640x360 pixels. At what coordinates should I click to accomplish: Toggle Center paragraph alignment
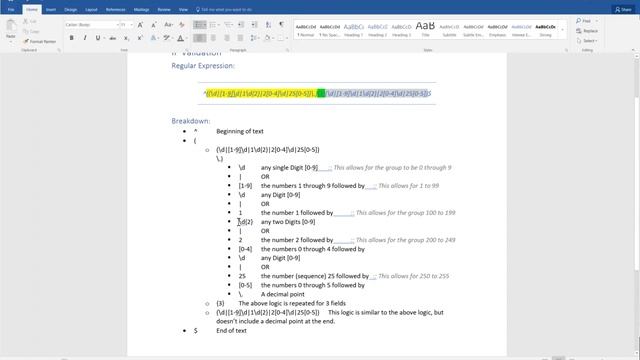[213, 38]
